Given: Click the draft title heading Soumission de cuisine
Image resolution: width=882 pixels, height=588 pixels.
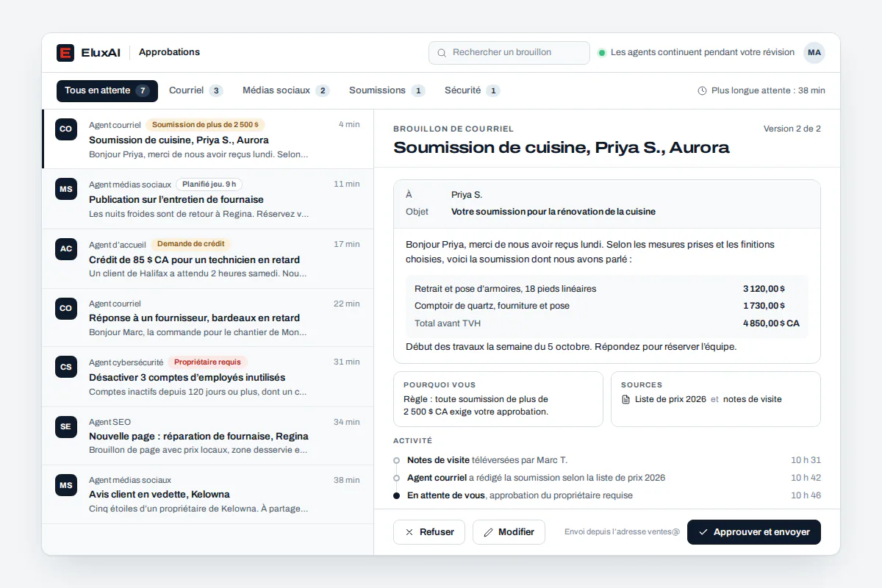Looking at the screenshot, I should click(x=562, y=147).
